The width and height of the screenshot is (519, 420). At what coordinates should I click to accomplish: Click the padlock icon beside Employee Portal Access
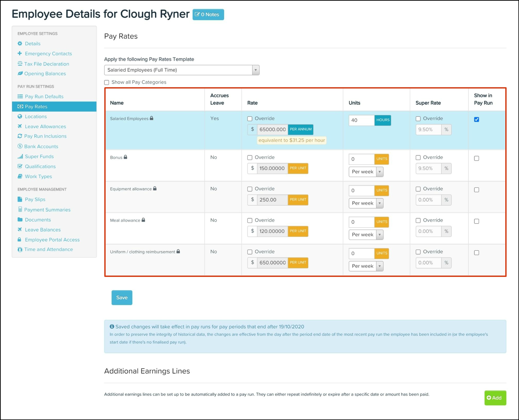click(x=19, y=240)
